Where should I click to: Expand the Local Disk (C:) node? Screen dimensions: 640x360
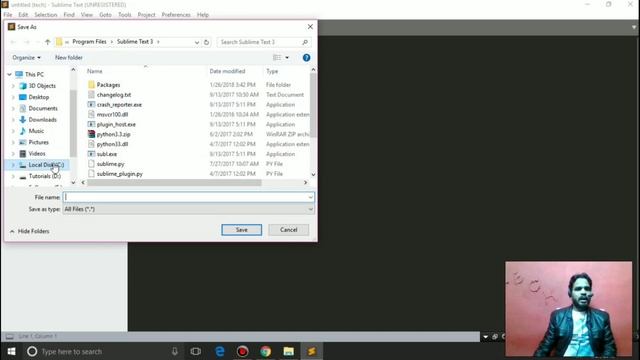tap(13, 165)
